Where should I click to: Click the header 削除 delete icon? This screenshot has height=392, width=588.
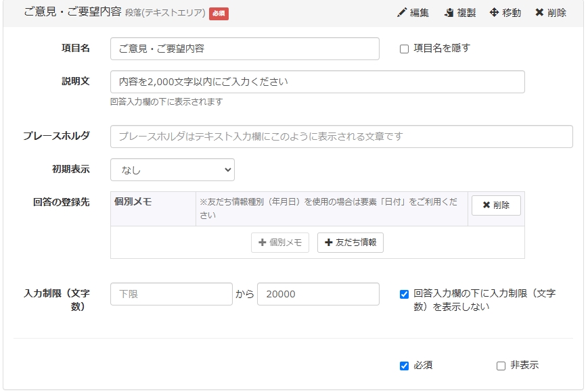pyautogui.click(x=539, y=13)
